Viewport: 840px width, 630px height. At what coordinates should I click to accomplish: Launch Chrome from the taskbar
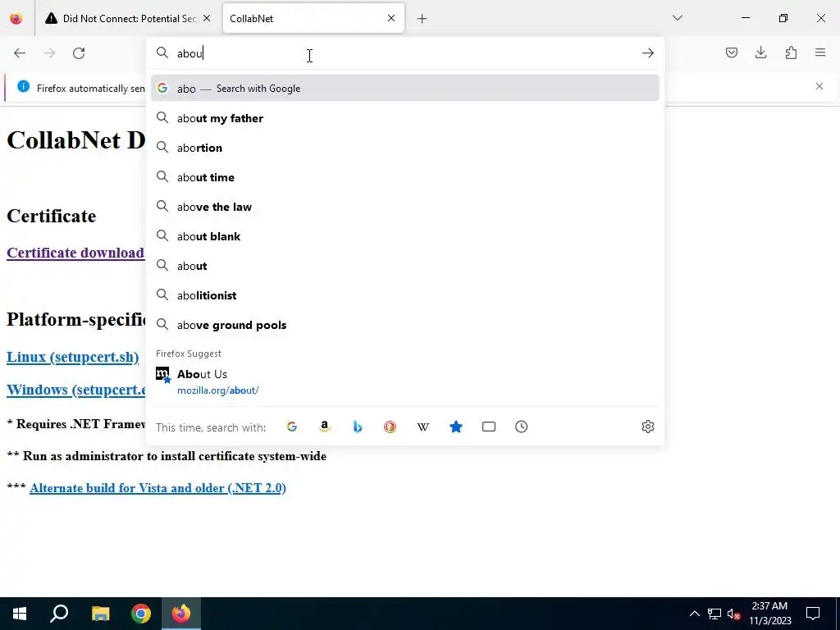[141, 614]
